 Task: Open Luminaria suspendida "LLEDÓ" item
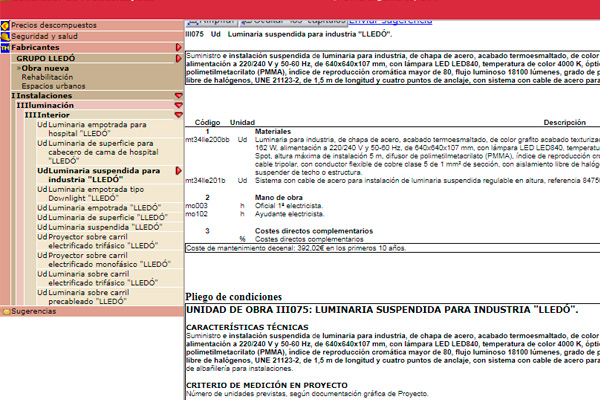105,227
